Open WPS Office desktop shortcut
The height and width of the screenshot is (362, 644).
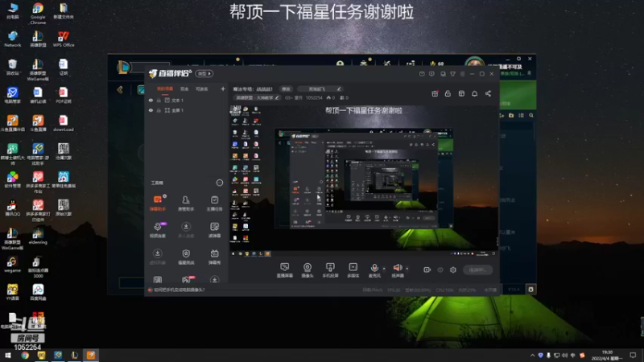(64, 39)
